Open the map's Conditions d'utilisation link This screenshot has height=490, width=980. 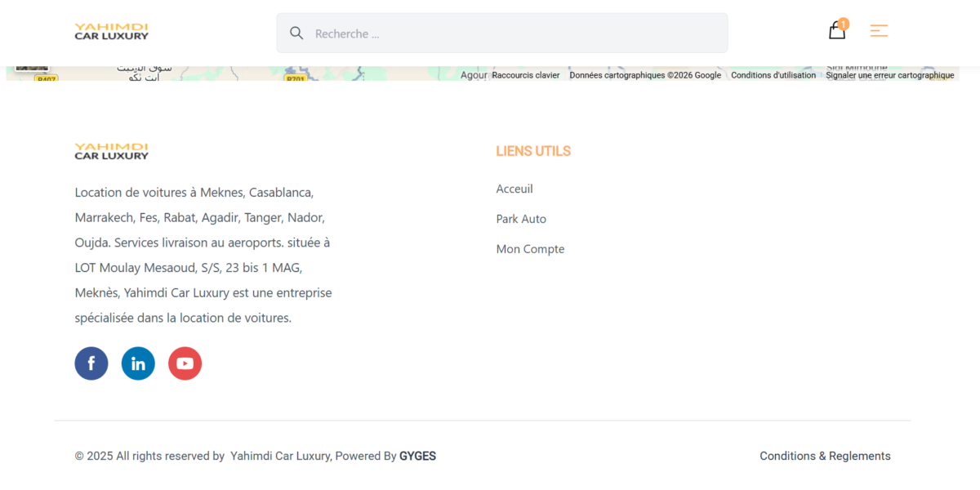(773, 75)
